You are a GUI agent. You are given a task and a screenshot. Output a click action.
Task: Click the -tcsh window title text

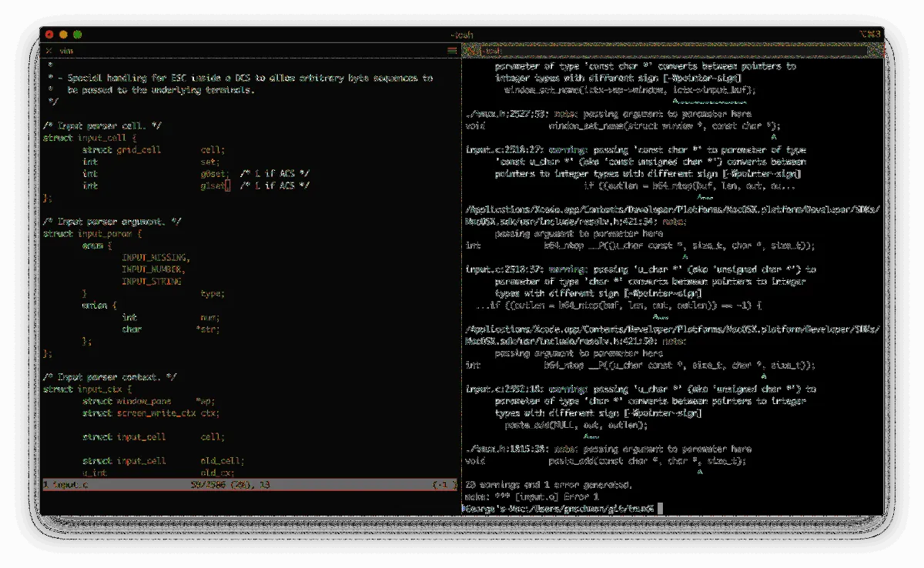[x=462, y=35]
